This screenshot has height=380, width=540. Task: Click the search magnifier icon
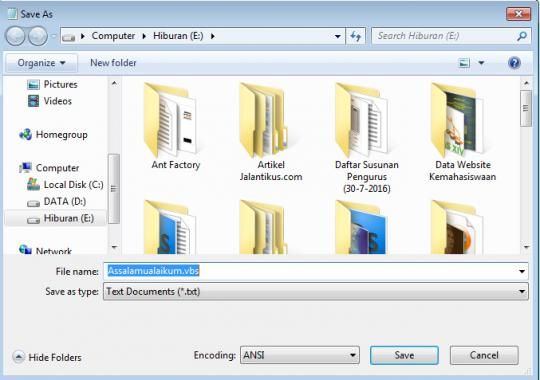click(x=522, y=36)
